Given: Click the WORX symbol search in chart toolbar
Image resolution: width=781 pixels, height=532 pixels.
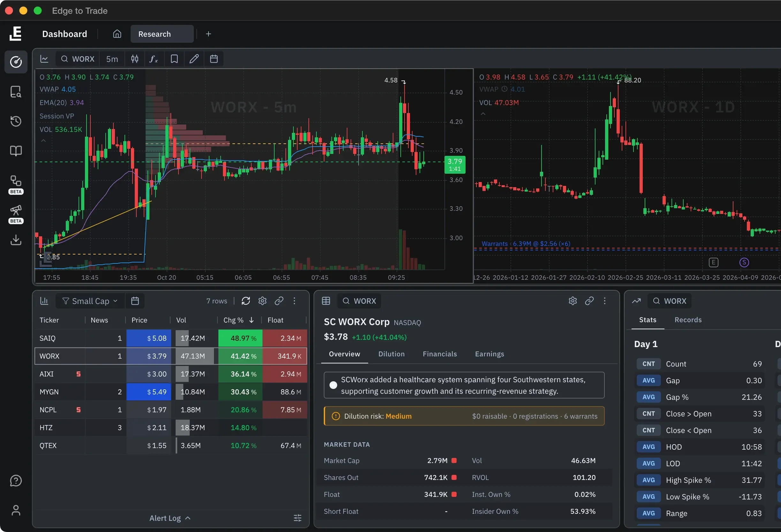Looking at the screenshot, I should point(78,59).
